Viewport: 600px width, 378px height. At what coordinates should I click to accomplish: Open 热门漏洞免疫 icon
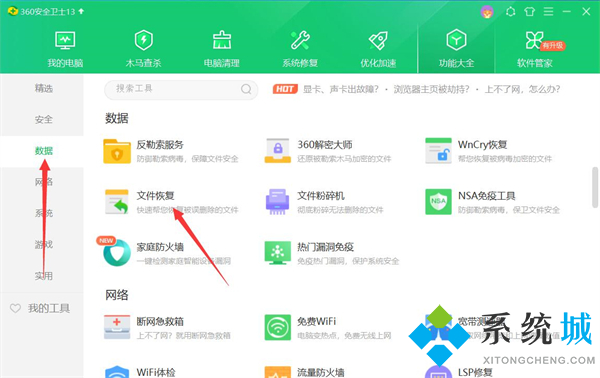pos(277,253)
